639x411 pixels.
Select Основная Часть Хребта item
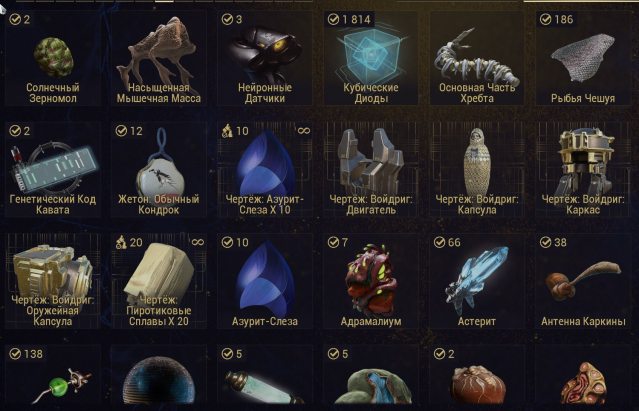(477, 58)
